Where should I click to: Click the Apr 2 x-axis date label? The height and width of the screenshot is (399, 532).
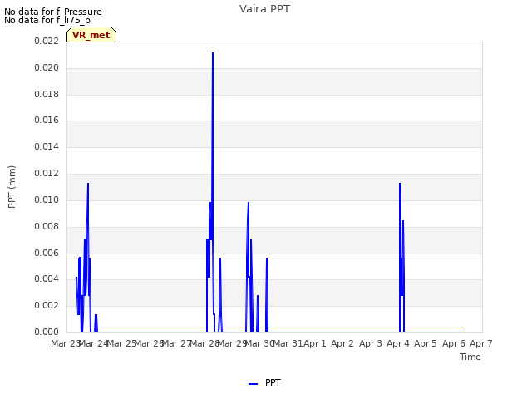(x=342, y=343)
